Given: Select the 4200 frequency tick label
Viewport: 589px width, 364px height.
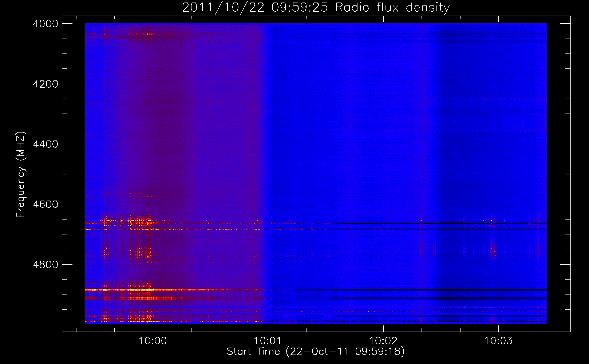Looking at the screenshot, I should point(46,84).
